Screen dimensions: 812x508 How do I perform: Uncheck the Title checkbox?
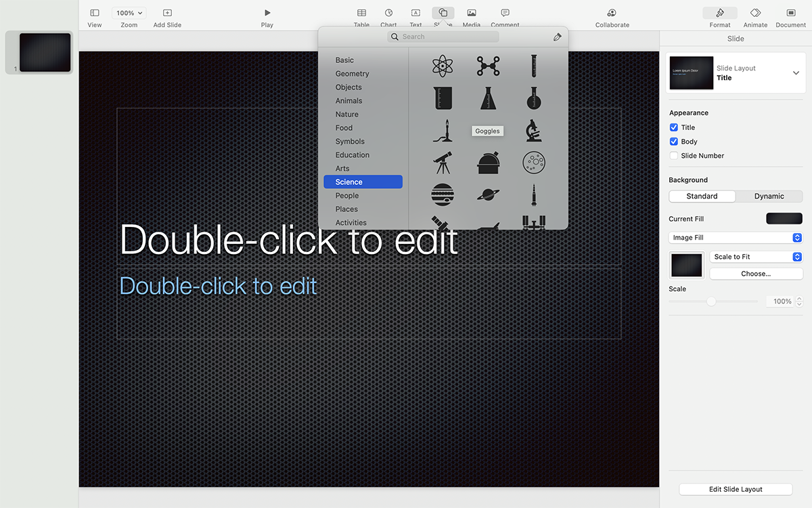[674, 127]
